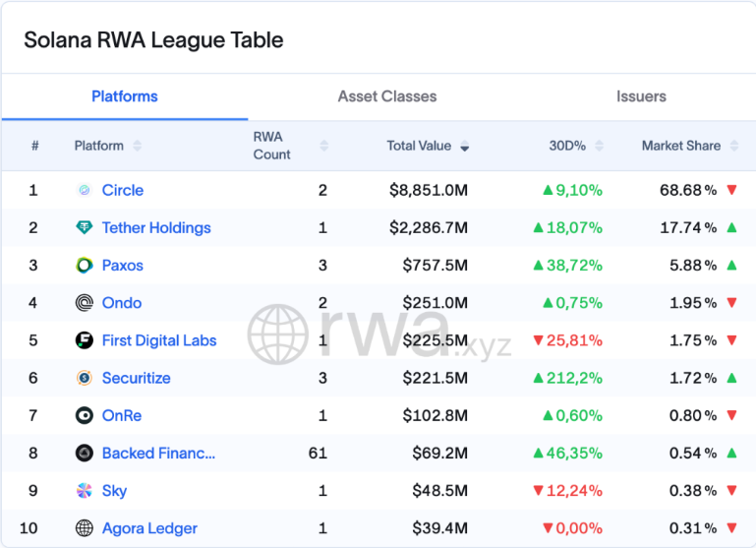Open the Agora Ledger platform link
The image size is (756, 548).
(x=149, y=528)
